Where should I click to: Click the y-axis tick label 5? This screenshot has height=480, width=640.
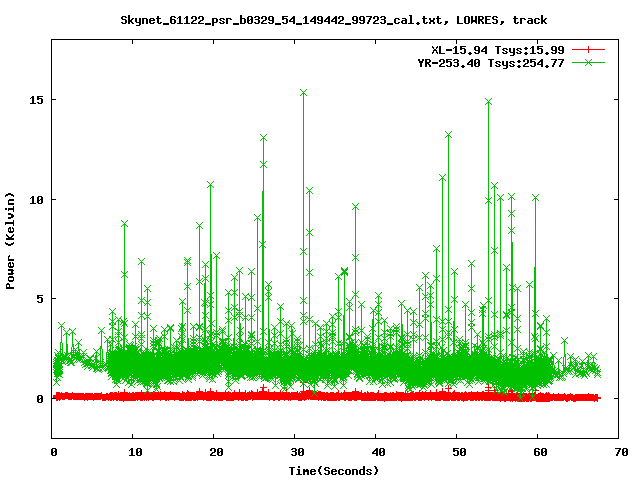[x=40, y=299]
